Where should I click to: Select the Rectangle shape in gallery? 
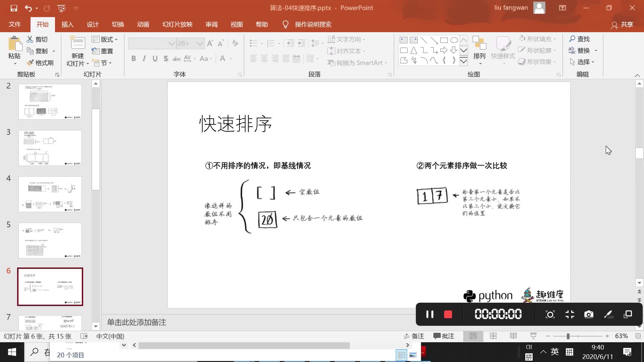444,40
